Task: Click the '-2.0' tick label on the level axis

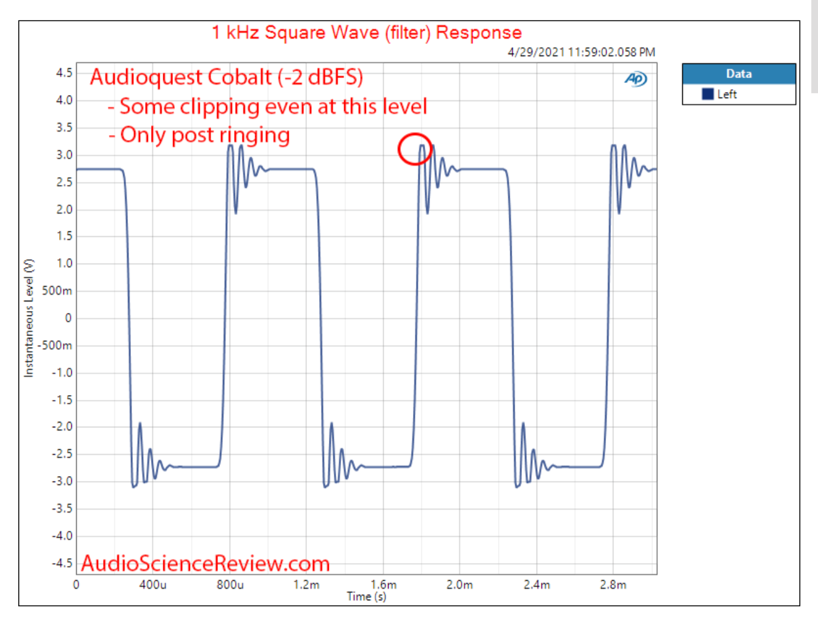Action: (62, 426)
